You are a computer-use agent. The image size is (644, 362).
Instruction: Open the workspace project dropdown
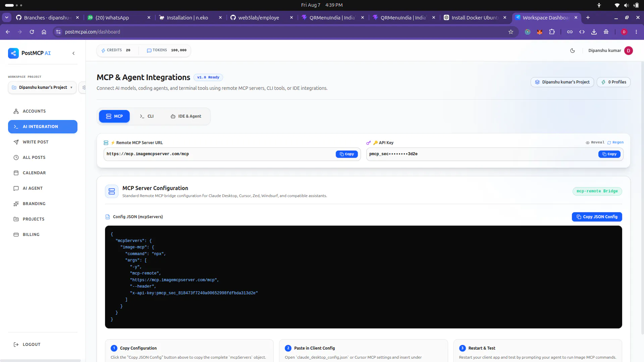coord(42,87)
